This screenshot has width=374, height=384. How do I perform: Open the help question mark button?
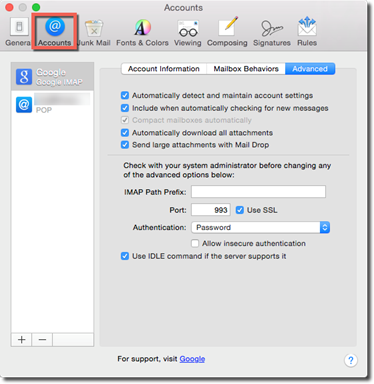click(x=351, y=360)
